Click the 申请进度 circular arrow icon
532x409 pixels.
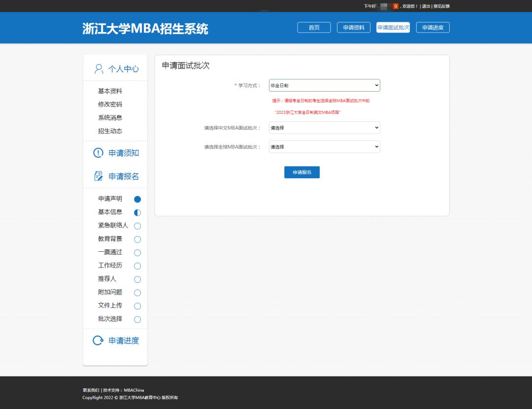(x=98, y=340)
